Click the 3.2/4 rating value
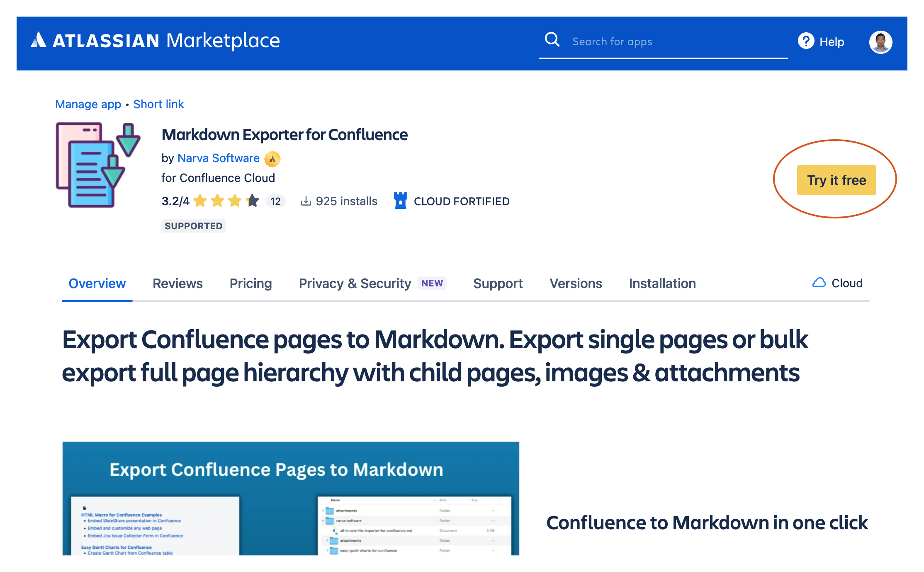924x572 pixels. click(x=175, y=201)
